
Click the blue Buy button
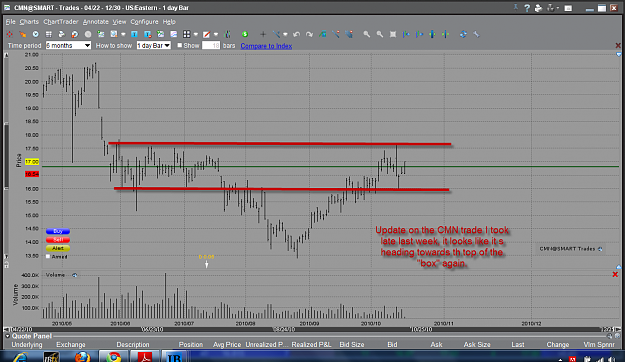(58, 231)
